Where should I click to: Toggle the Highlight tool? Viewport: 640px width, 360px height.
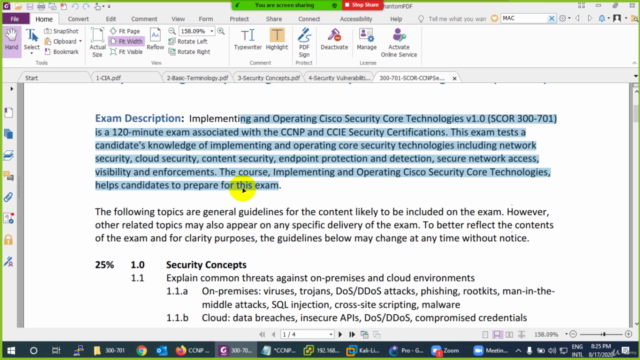pos(277,40)
